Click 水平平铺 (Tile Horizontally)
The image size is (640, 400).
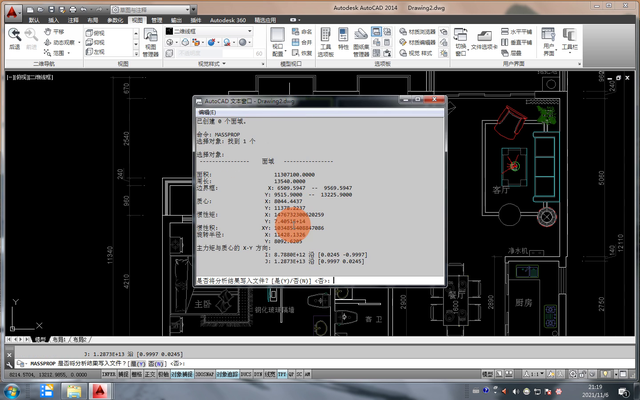point(516,31)
